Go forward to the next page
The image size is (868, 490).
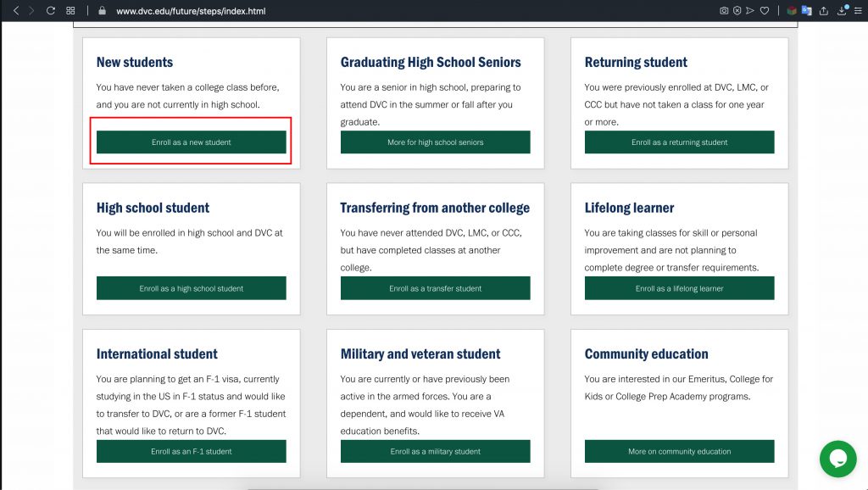coord(31,10)
